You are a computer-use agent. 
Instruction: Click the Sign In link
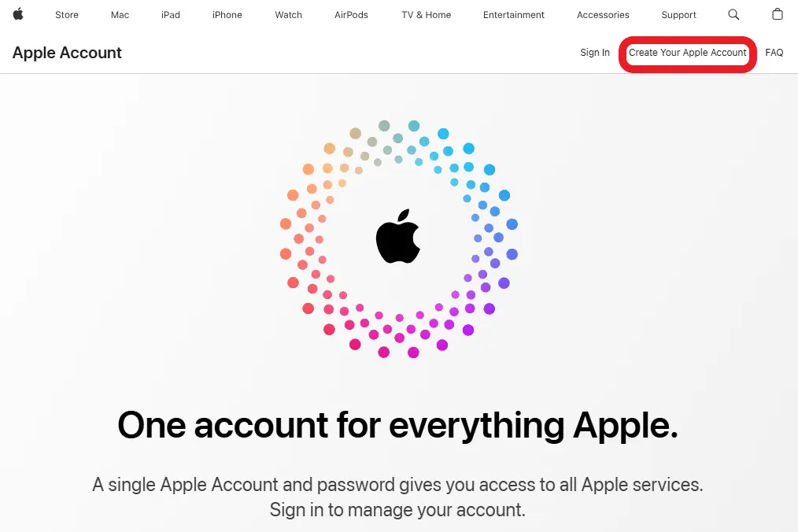594,53
